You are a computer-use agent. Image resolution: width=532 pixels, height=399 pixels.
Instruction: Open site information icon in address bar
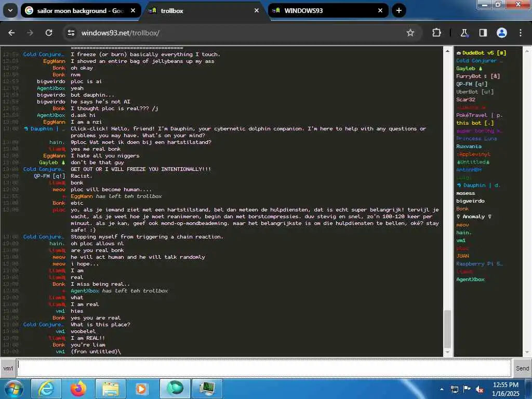pyautogui.click(x=71, y=33)
